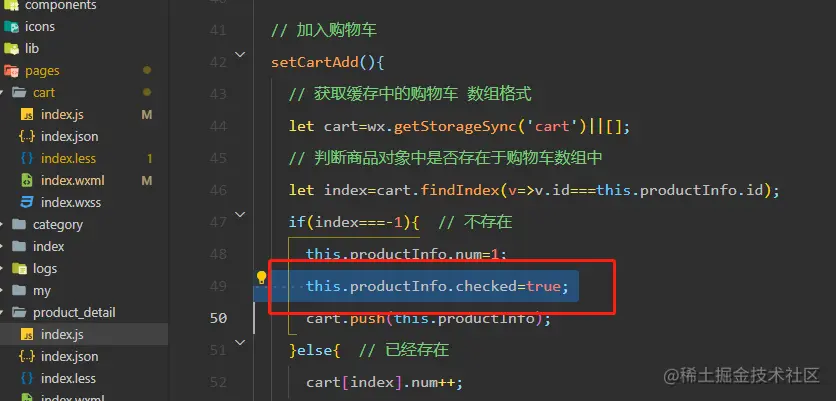This screenshot has width=836, height=401.
Task: Click the comment '// 加入购物车'
Action: (324, 30)
